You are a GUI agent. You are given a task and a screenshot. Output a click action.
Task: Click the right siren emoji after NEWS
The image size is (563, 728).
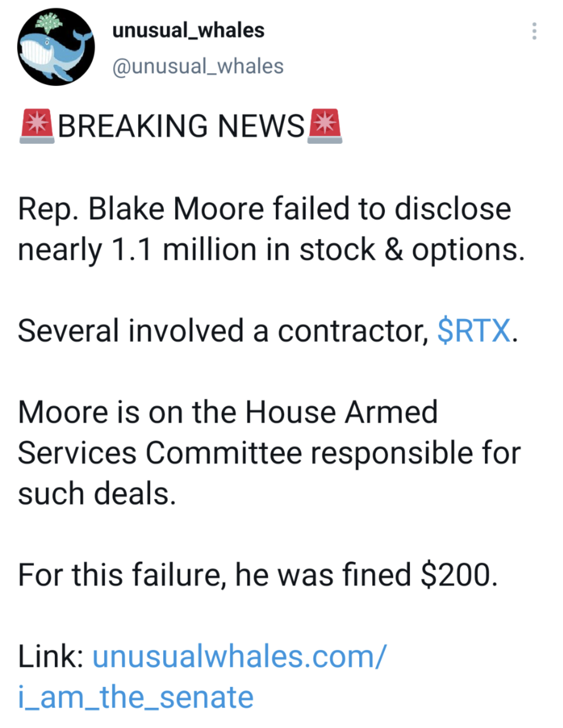(325, 126)
